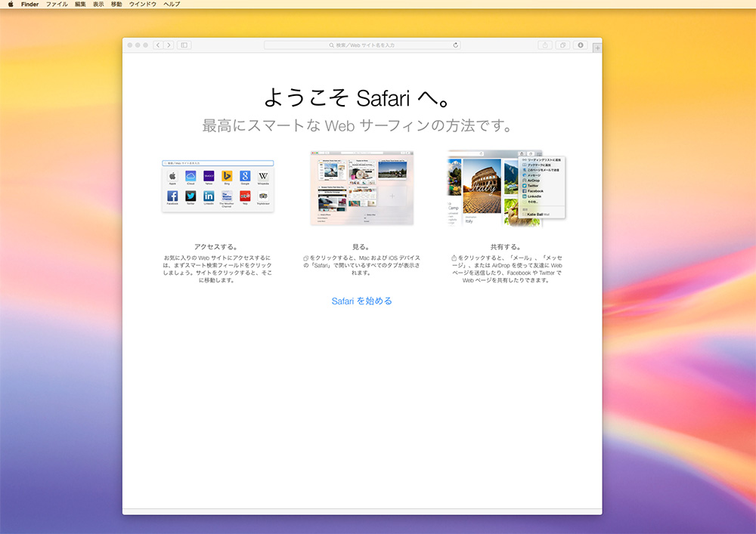
Task: Open the ウインドウ menu
Action: (x=143, y=4)
